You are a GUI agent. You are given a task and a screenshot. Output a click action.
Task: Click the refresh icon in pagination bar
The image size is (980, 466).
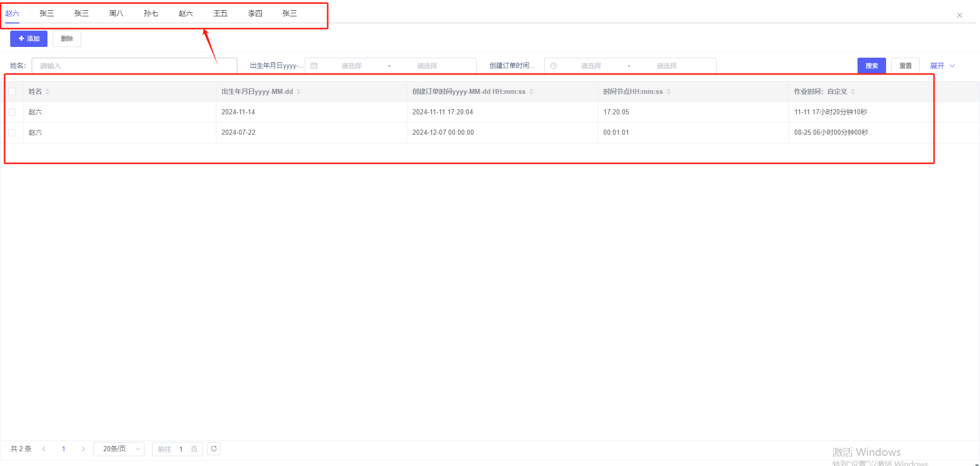tap(214, 449)
